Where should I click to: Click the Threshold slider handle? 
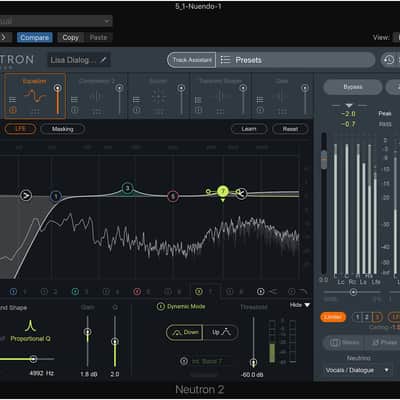click(253, 362)
